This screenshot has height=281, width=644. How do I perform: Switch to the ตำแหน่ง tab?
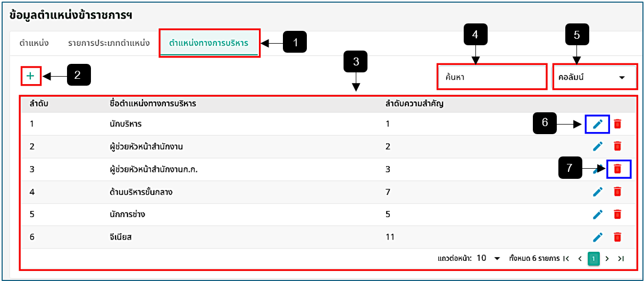coord(35,43)
